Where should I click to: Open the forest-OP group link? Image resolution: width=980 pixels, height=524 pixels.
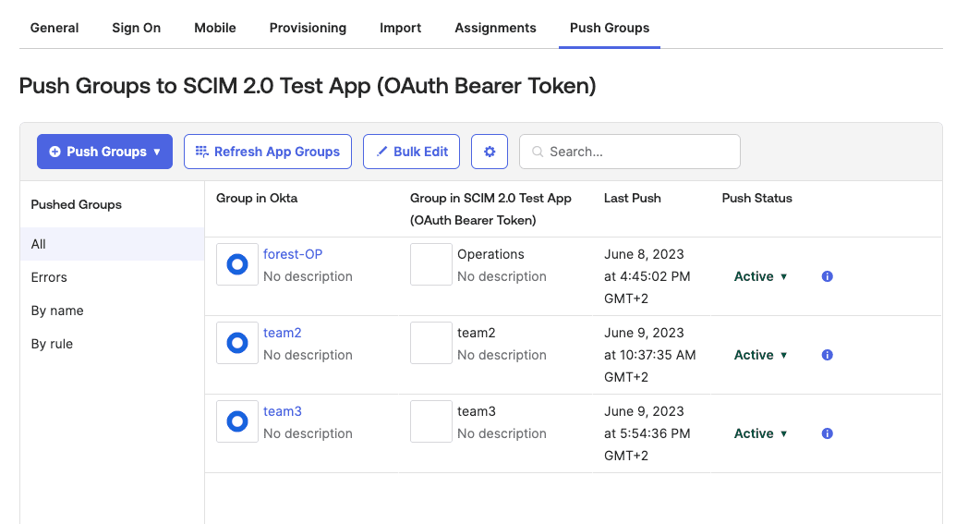point(293,254)
